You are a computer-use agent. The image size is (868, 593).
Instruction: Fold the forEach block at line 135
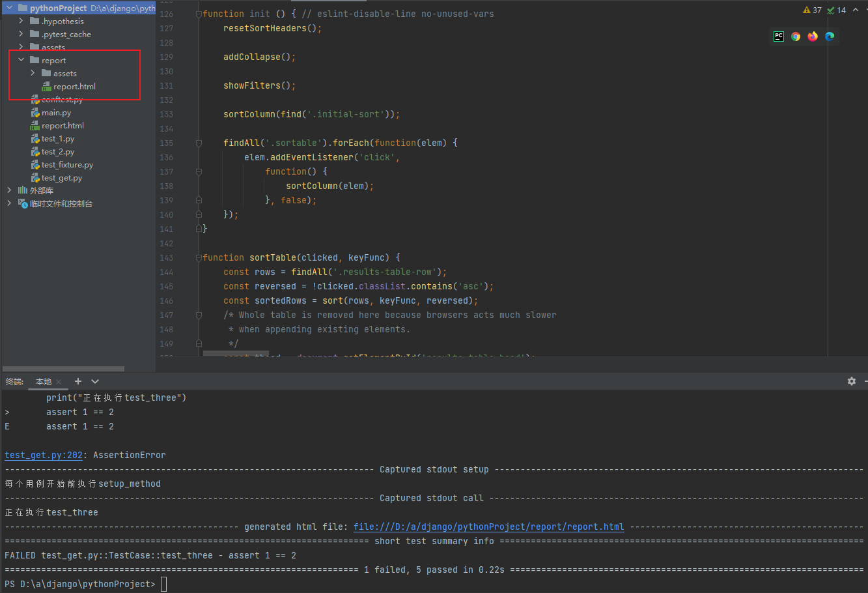coord(199,143)
